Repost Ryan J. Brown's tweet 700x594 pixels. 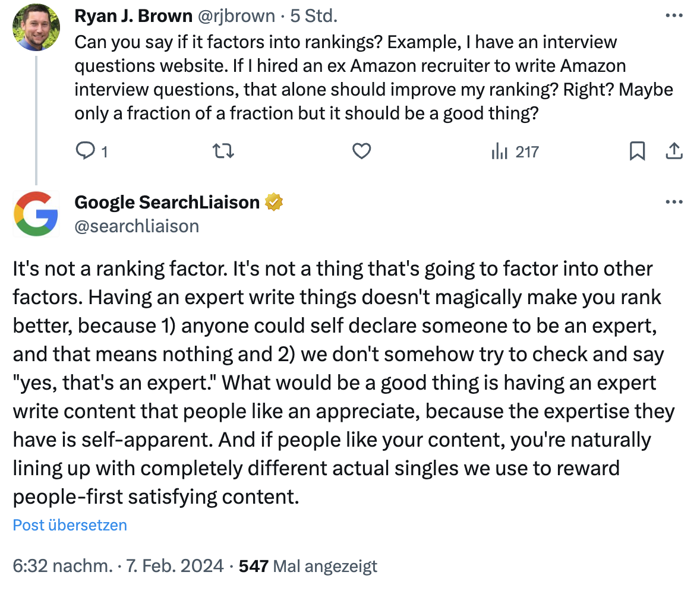[223, 151]
